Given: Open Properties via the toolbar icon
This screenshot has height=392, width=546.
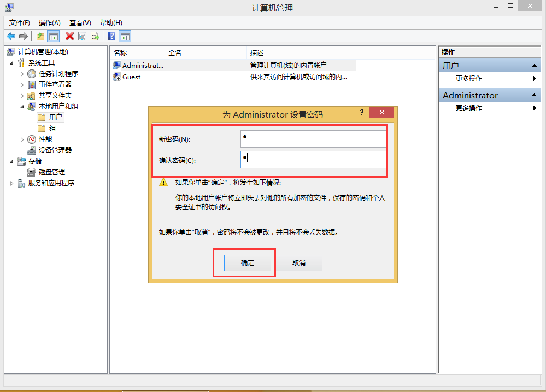Looking at the screenshot, I should click(x=82, y=36).
